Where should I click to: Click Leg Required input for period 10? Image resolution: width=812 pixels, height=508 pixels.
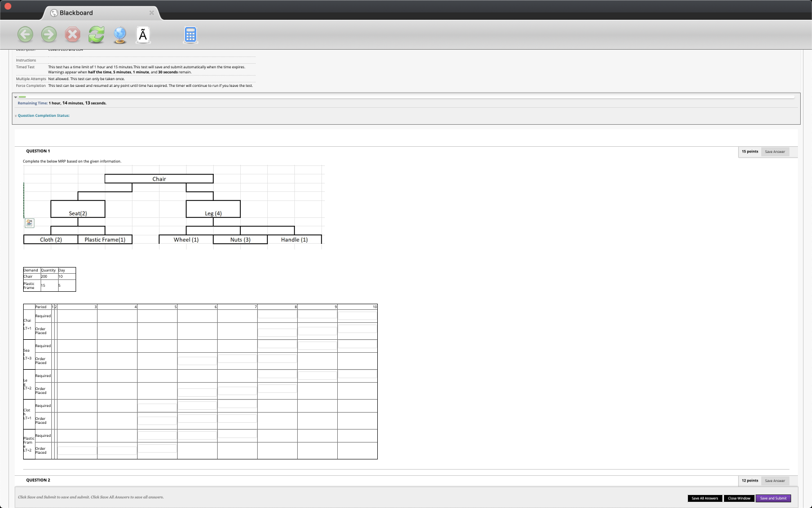pos(358,374)
